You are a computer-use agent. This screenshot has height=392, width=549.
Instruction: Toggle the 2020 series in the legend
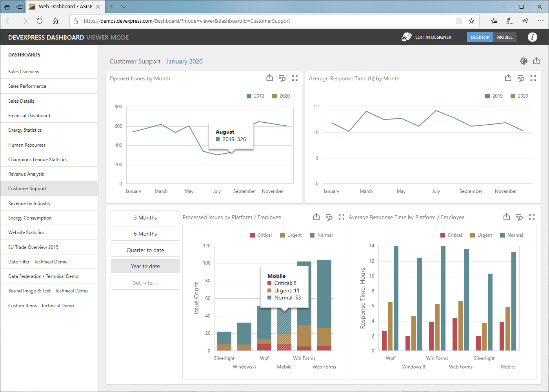coord(281,96)
